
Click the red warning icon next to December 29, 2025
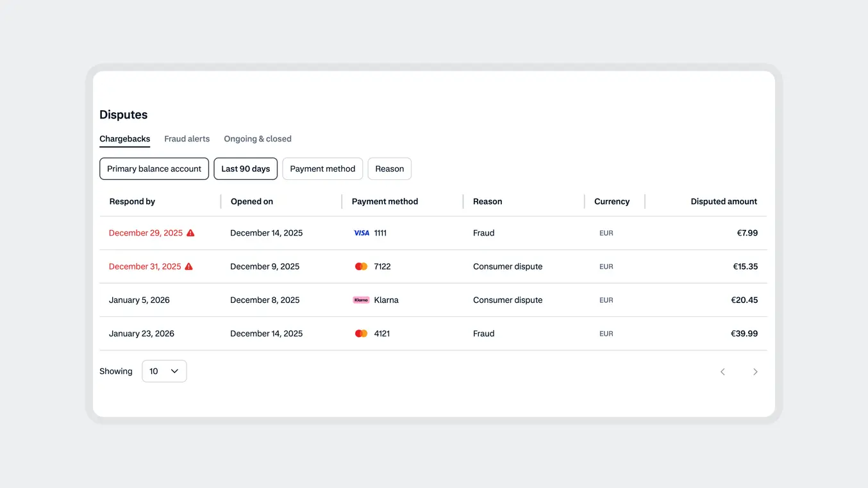click(190, 232)
